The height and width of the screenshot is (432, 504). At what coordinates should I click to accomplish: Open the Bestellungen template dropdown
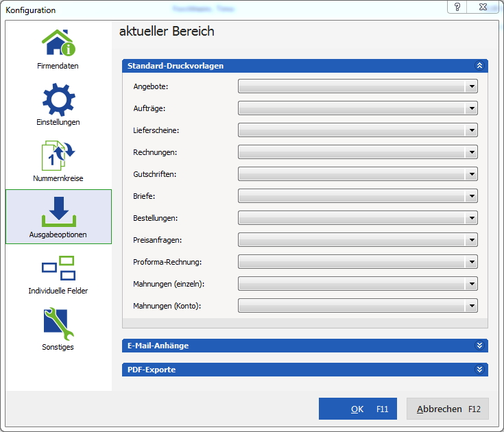[358, 218]
